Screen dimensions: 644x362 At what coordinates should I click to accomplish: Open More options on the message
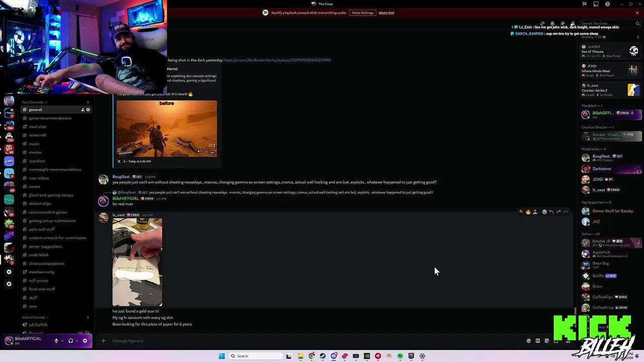pos(566,212)
